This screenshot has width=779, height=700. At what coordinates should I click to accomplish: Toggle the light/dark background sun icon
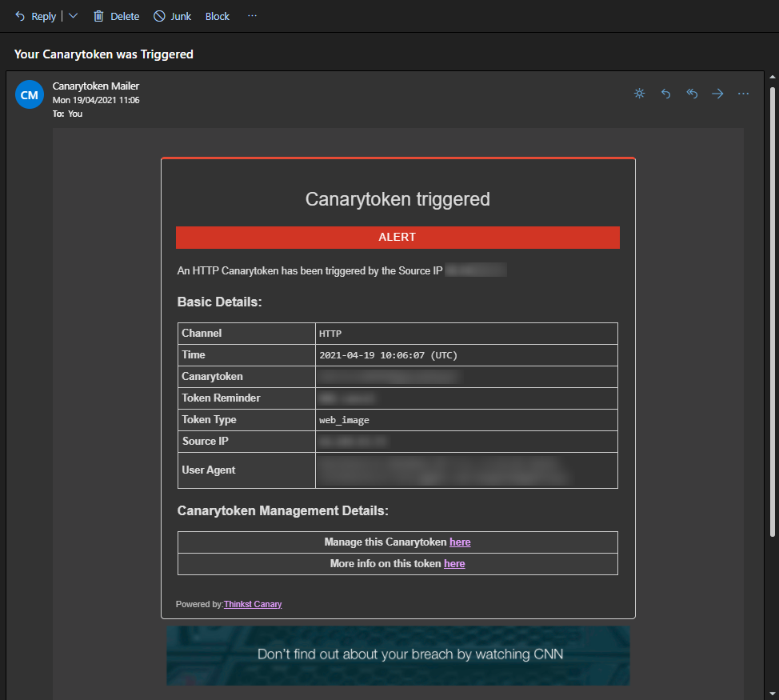pos(639,94)
